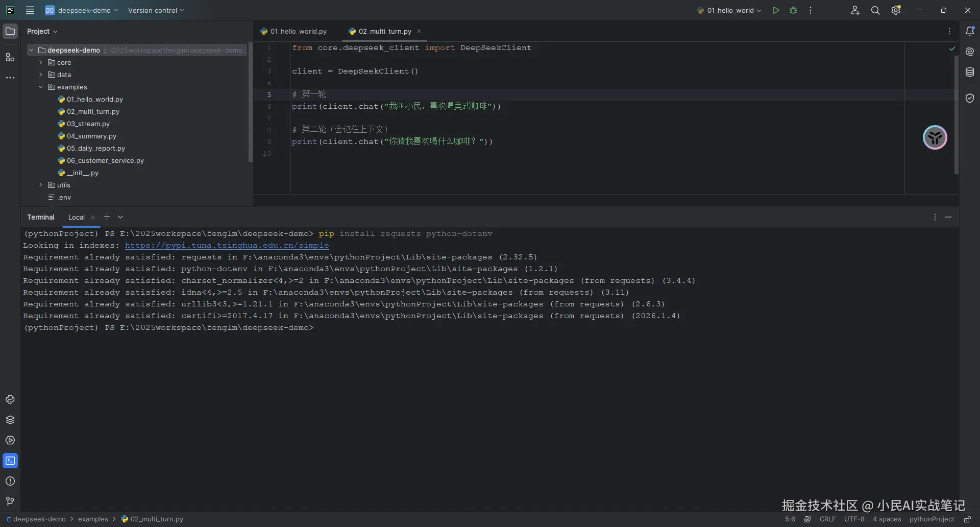Image resolution: width=980 pixels, height=527 pixels.
Task: Collapse the deepseek-demo root folder
Action: click(x=32, y=50)
